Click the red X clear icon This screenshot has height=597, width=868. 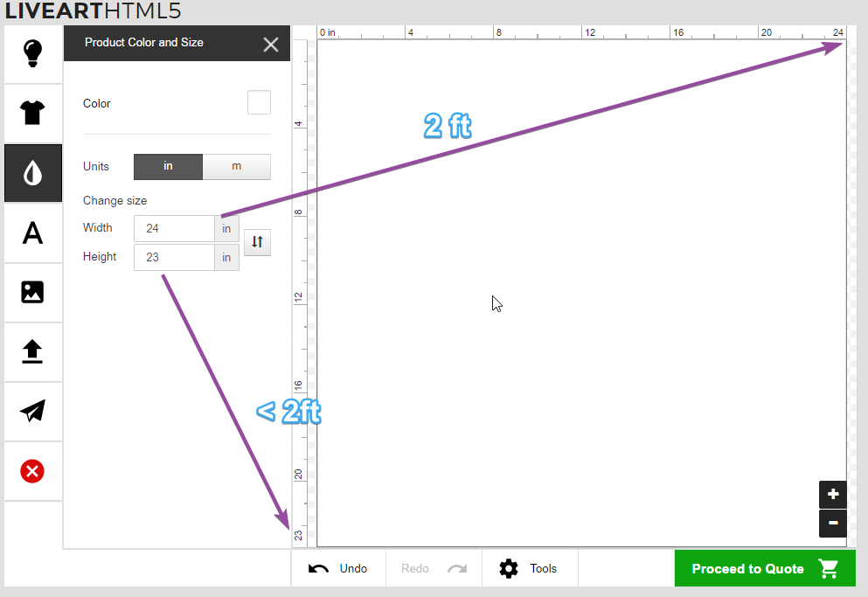32,471
